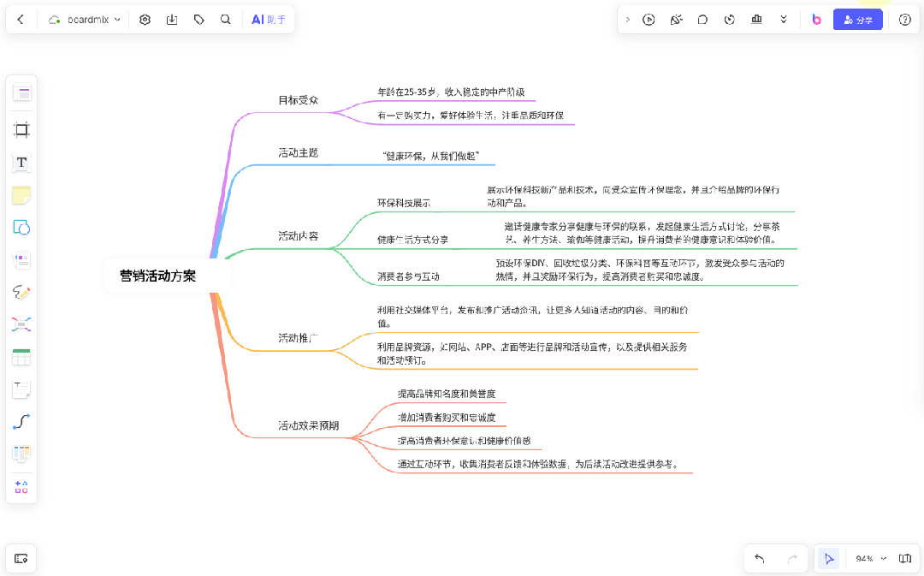Select the green table tool
The height and width of the screenshot is (576, 924).
21,357
